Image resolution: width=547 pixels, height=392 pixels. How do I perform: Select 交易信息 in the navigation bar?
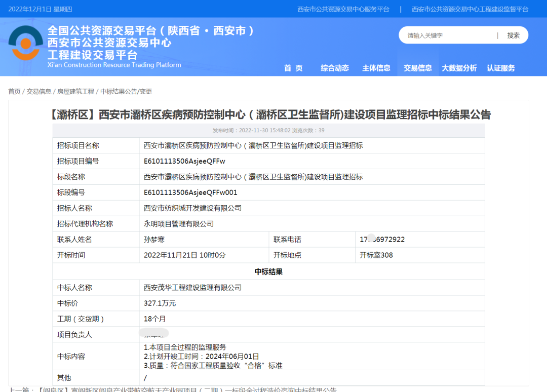point(417,68)
